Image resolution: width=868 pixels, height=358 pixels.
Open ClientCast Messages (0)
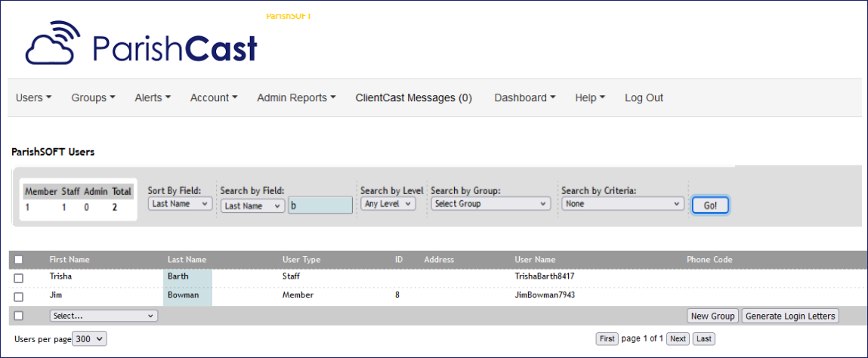click(413, 98)
